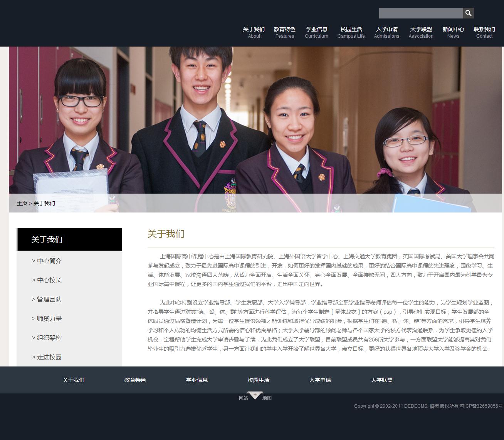Expand the sitemap plus toggle
504x440 pixels.
(x=255, y=395)
